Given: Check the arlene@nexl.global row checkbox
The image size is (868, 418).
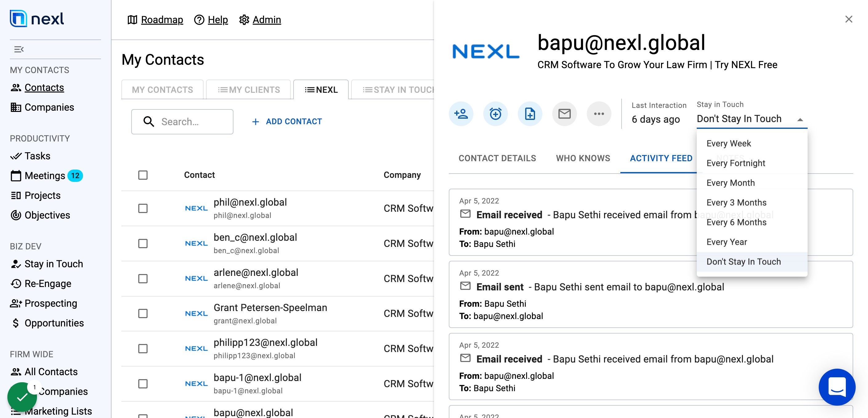Looking at the screenshot, I should pyautogui.click(x=143, y=278).
